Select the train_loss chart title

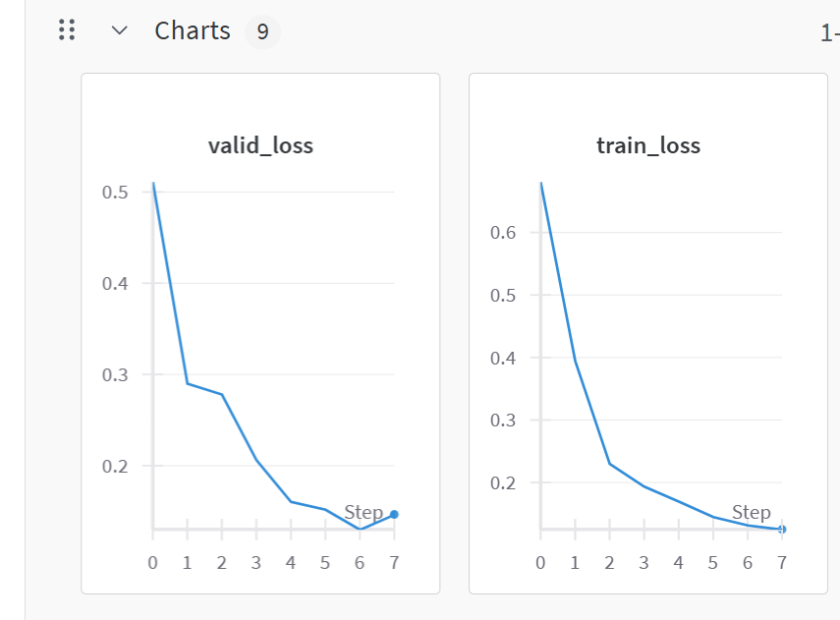[648, 146]
